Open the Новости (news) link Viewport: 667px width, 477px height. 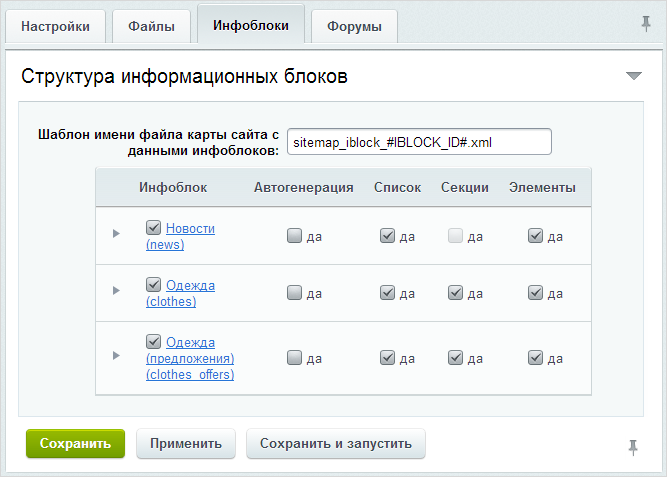pos(189,229)
